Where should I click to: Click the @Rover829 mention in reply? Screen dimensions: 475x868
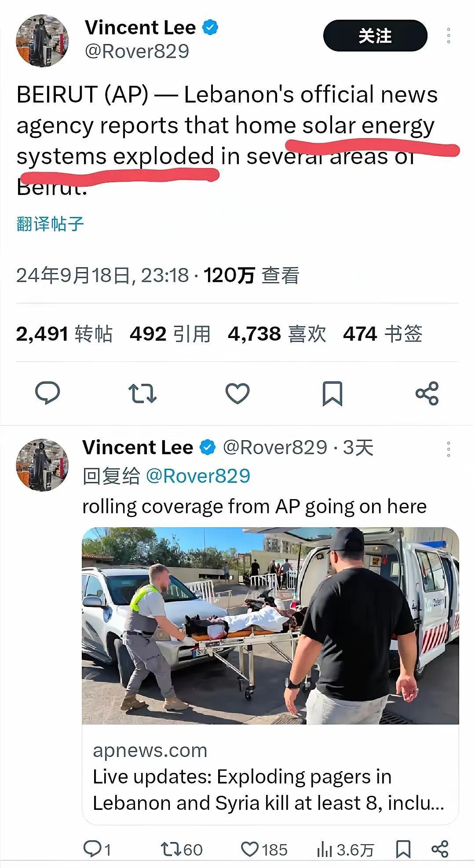[198, 476]
